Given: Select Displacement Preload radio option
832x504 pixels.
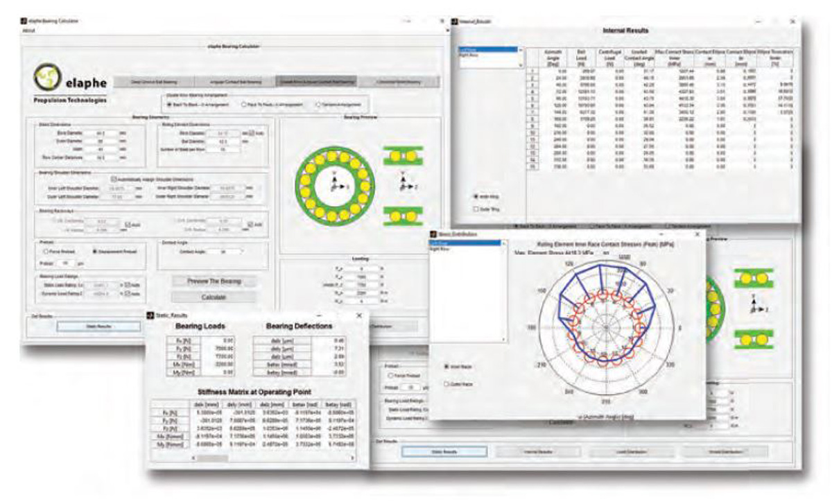Looking at the screenshot, I should (95, 251).
